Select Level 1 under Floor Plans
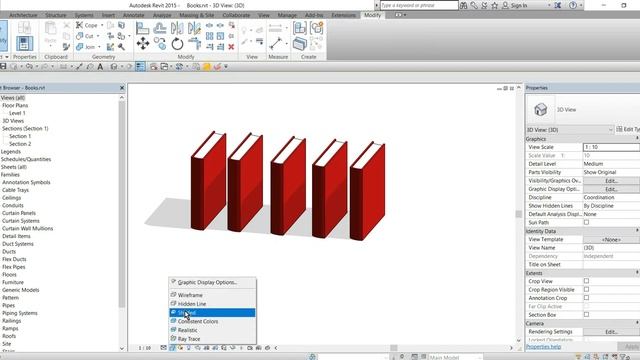This screenshot has width=640, height=360. [17, 113]
